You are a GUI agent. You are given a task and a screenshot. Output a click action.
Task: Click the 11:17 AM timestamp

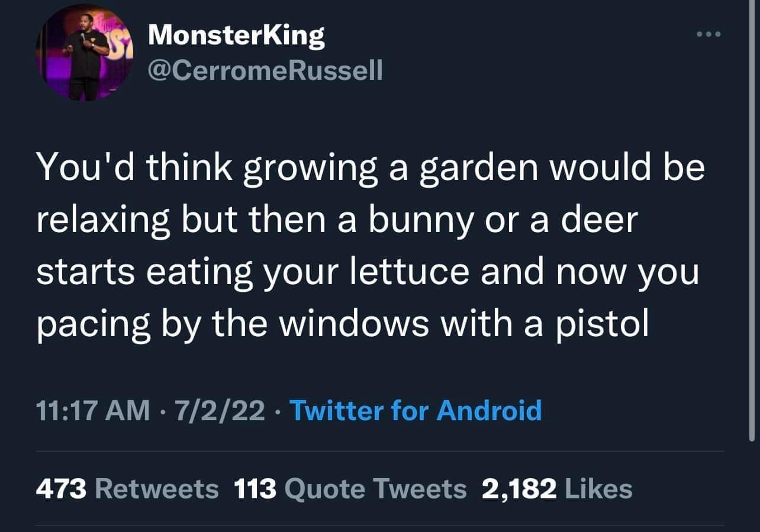click(93, 410)
